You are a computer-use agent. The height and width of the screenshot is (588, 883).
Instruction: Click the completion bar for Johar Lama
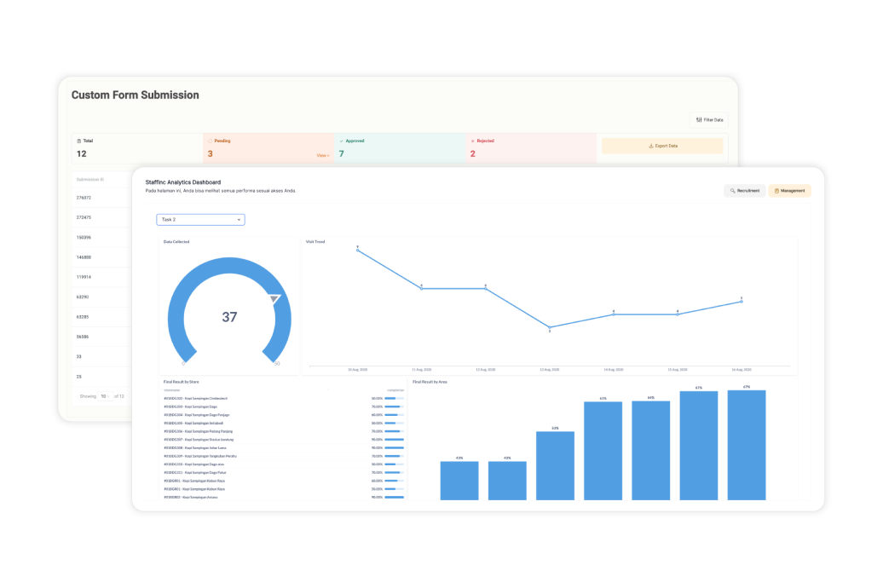(x=394, y=447)
